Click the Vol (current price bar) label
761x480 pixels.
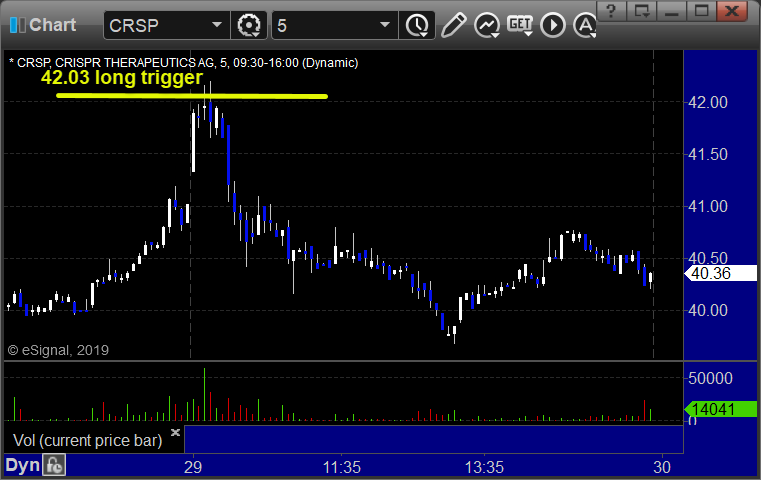tap(87, 440)
